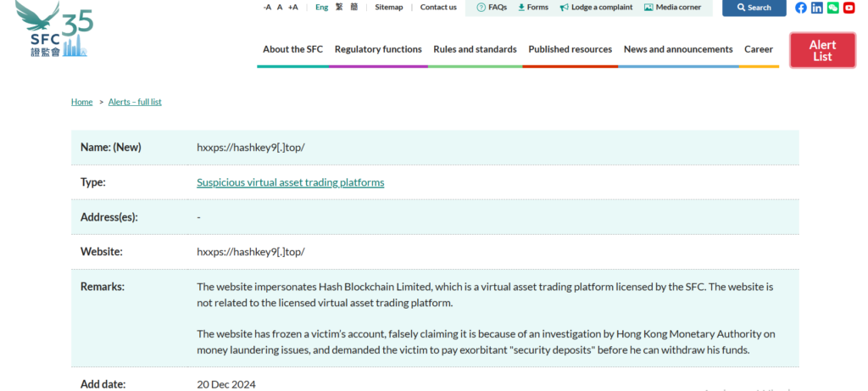Click the Remarks: label

click(x=103, y=287)
